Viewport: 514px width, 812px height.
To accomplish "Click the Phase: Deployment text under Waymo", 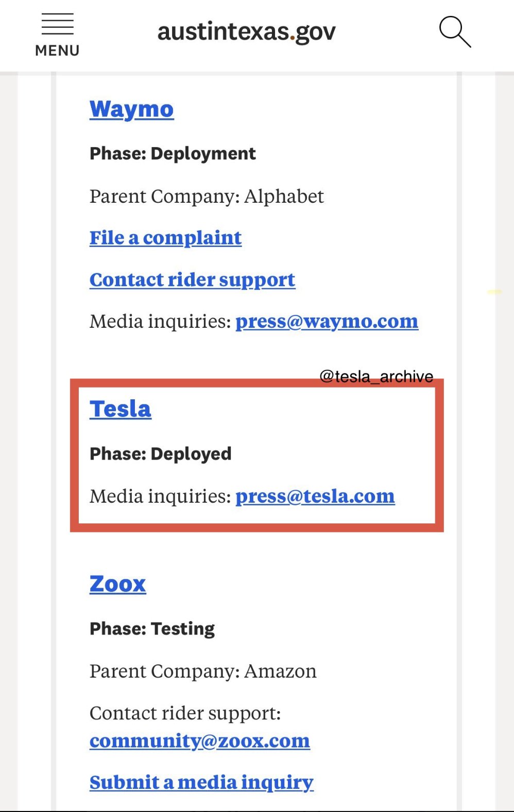I will 173,153.
